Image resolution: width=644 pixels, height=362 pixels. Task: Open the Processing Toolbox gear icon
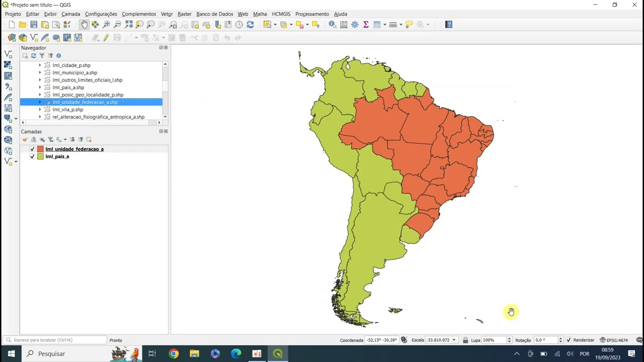(355, 25)
